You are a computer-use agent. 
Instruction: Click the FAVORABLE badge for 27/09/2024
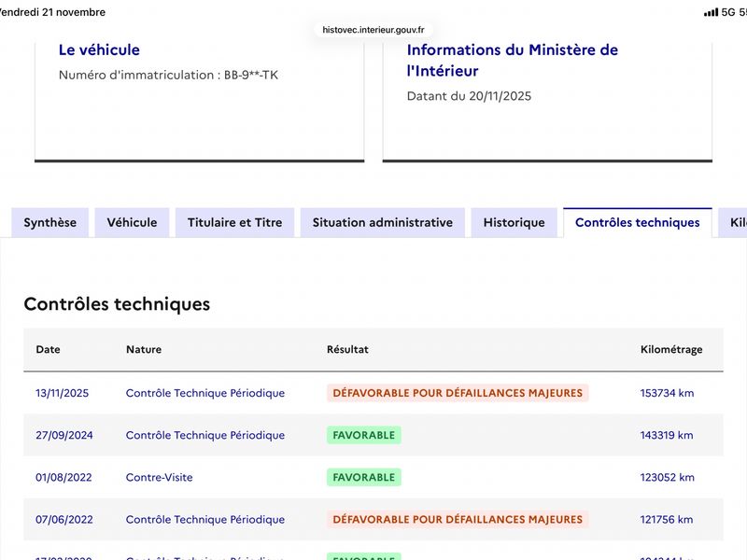coord(363,435)
